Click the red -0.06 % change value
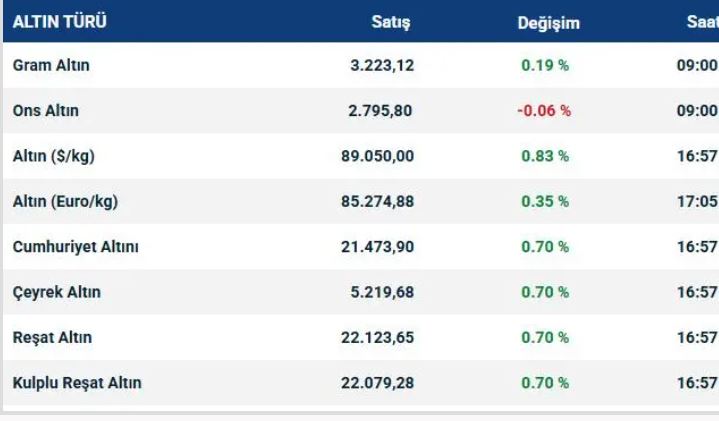This screenshot has height=421, width=719. (x=544, y=111)
